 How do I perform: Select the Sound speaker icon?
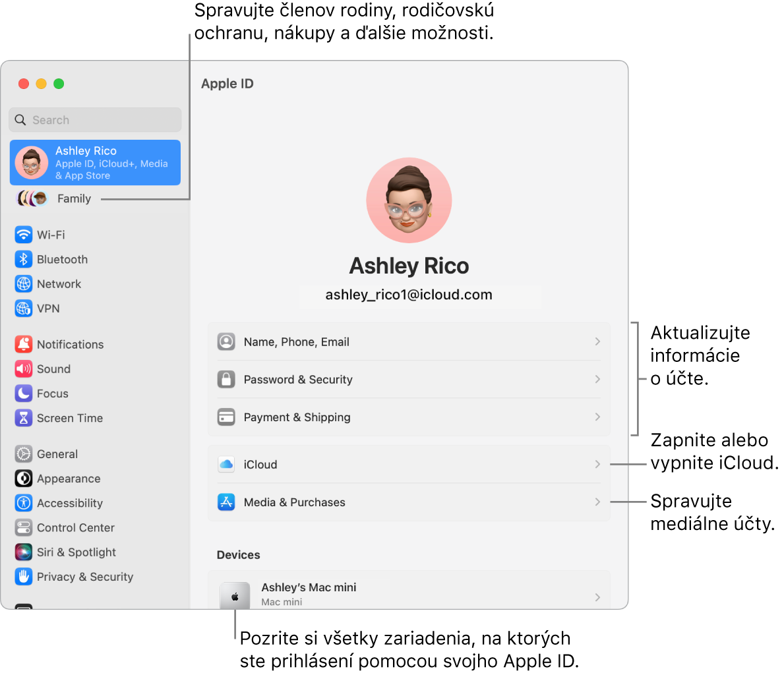23,368
